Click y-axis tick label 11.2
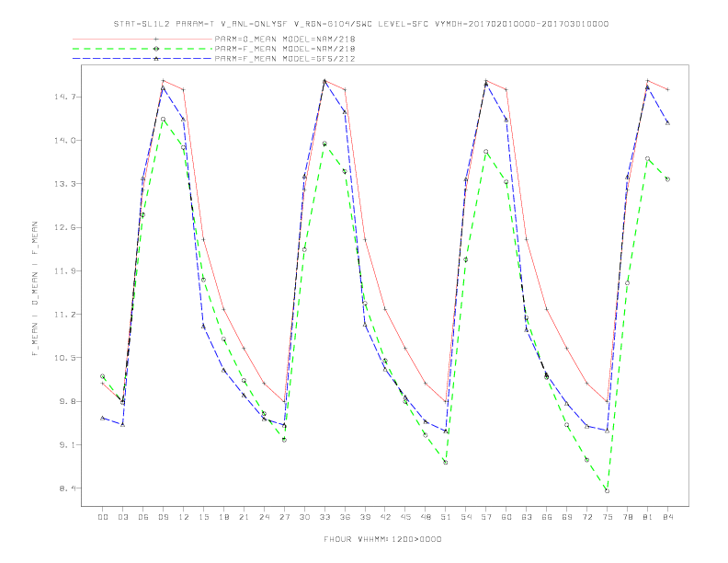This screenshot has width=728, height=563. (x=63, y=315)
